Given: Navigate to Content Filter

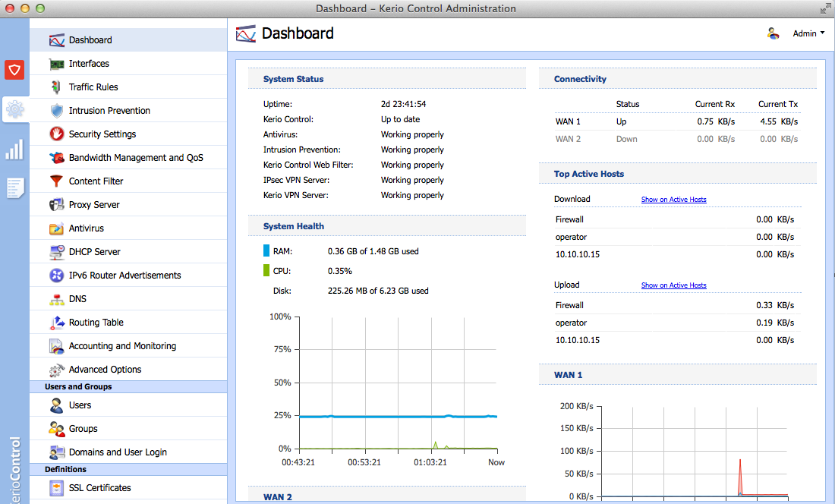Looking at the screenshot, I should (x=128, y=181).
